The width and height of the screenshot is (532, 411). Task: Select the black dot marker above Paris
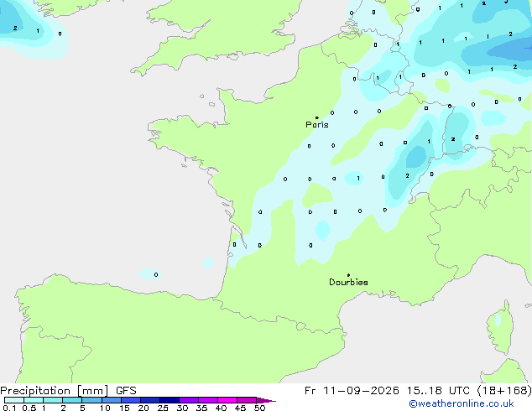pos(317,117)
